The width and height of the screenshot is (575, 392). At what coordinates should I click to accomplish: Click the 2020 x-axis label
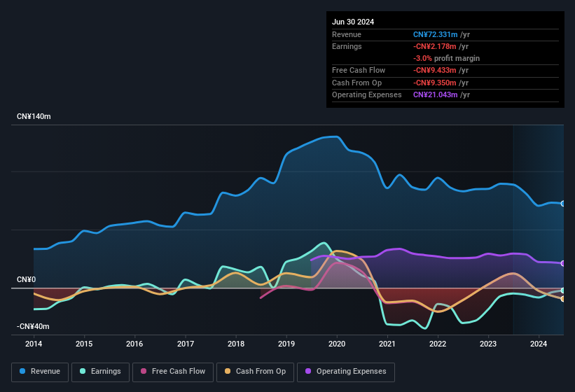(x=337, y=344)
